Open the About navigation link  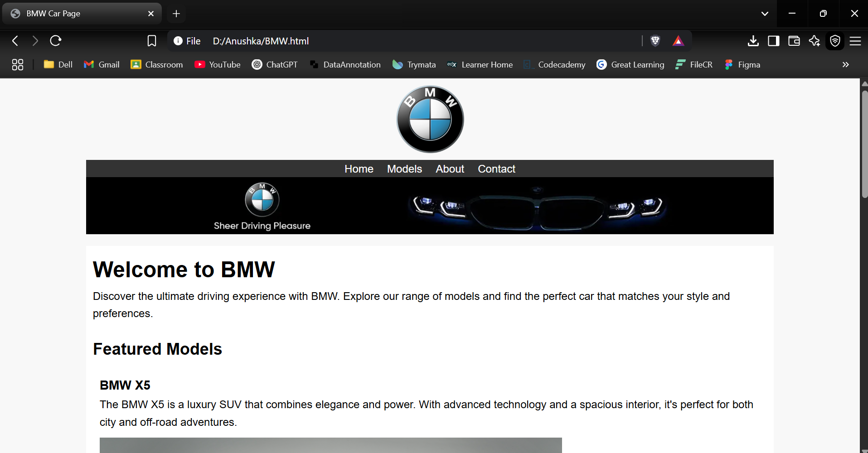point(450,169)
